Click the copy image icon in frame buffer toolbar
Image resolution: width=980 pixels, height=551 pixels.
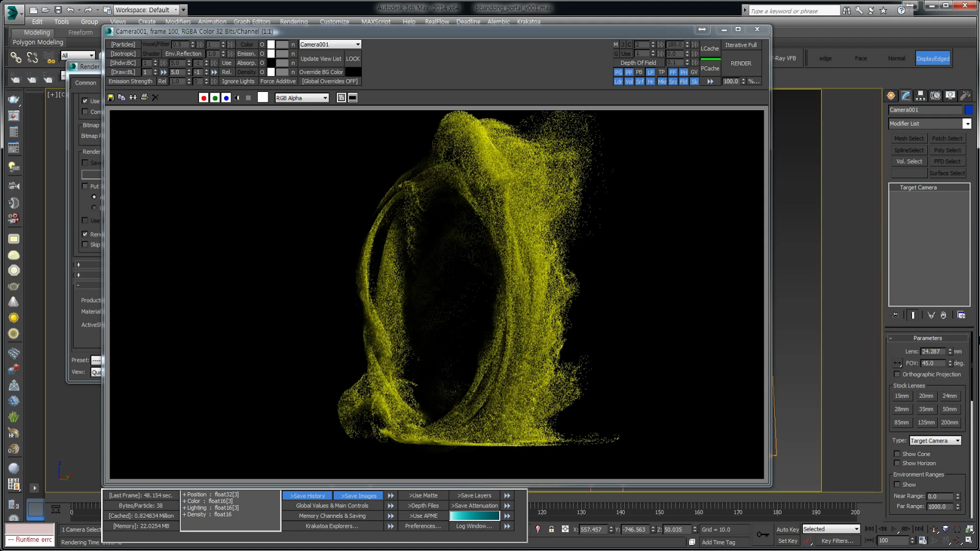click(122, 97)
